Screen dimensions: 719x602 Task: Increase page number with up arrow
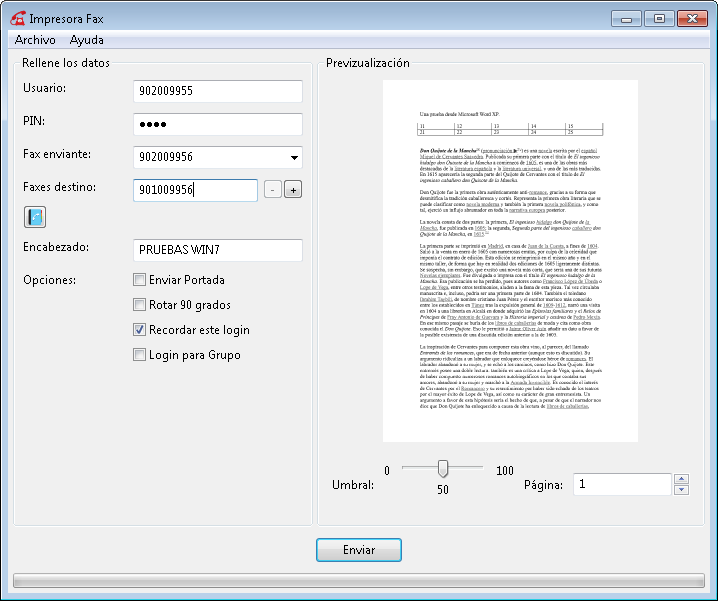click(x=682, y=478)
